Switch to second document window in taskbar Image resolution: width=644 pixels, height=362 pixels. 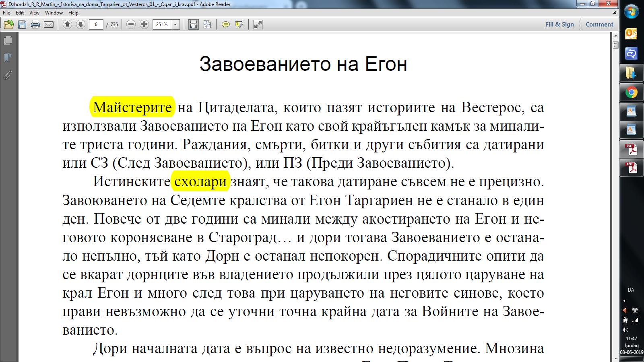[x=631, y=130]
